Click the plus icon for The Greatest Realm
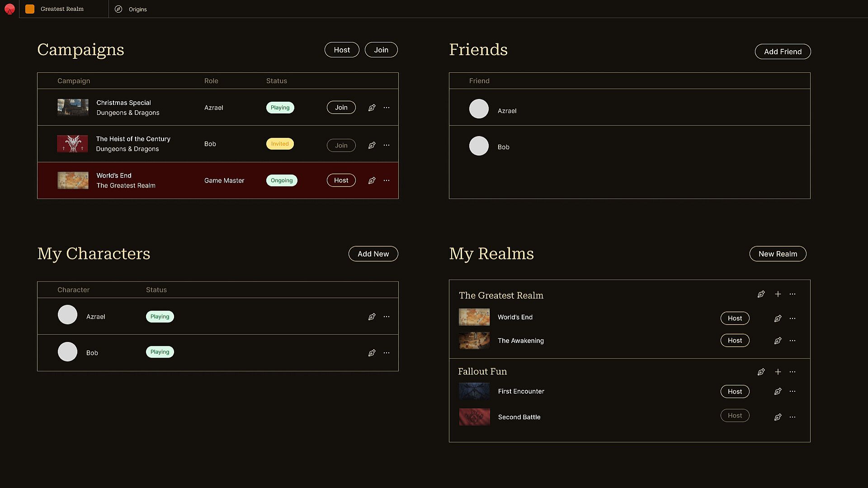The height and width of the screenshot is (488, 868). [778, 294]
